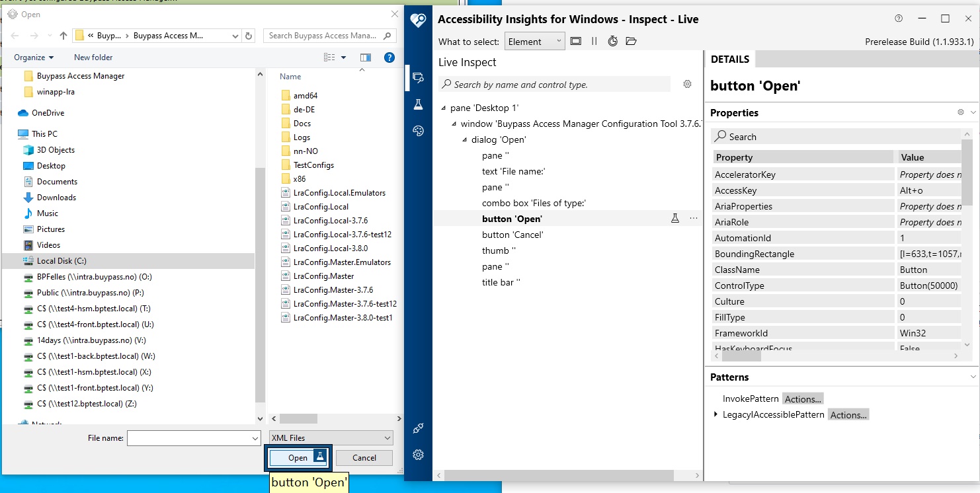Open the 'What to select' Element dropdown

click(534, 41)
